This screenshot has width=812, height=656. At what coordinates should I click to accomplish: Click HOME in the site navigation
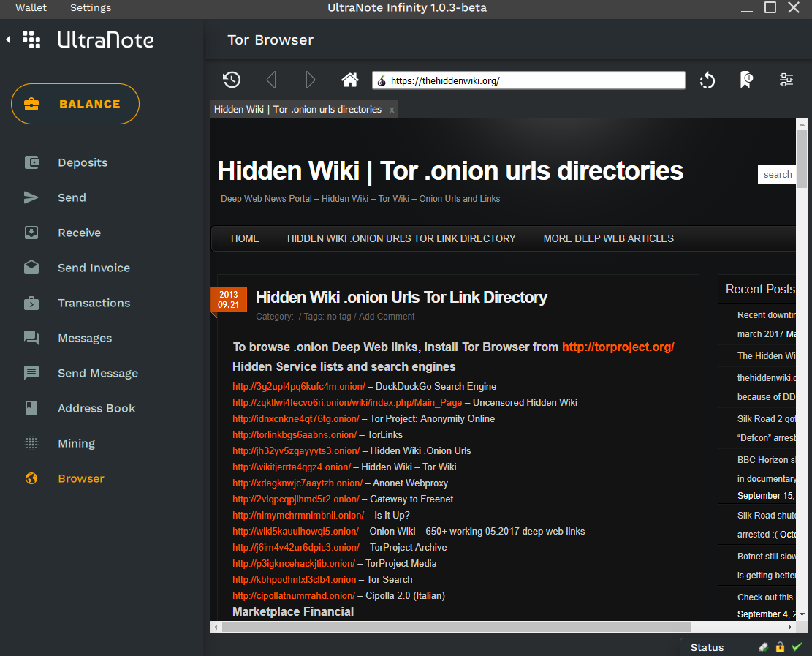245,238
